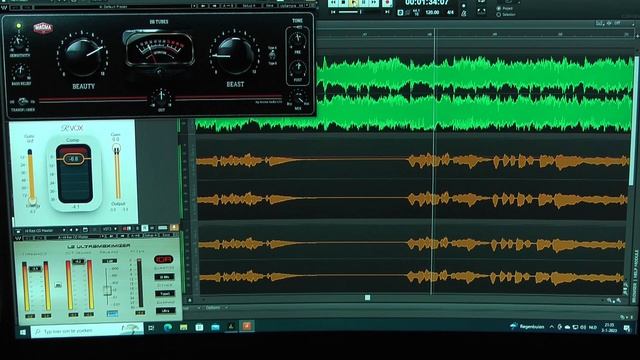
Task: Click the R-Vox Comp slider handle
Action: (x=73, y=158)
